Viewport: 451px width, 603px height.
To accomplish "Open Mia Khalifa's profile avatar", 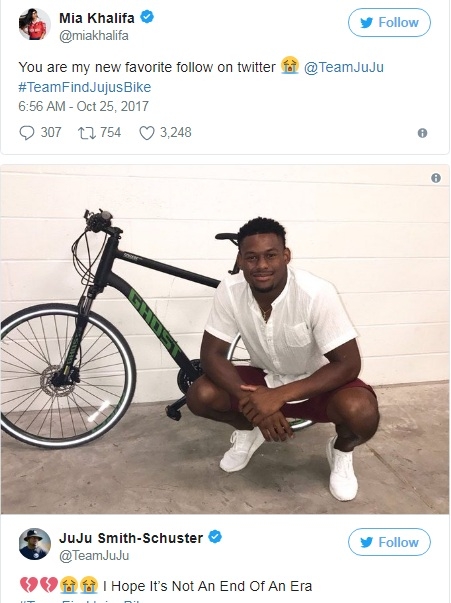I will point(35,24).
